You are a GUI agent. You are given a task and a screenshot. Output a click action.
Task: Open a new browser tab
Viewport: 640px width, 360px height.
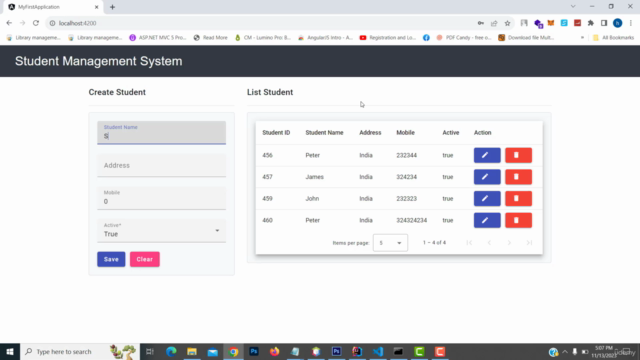click(x=112, y=7)
